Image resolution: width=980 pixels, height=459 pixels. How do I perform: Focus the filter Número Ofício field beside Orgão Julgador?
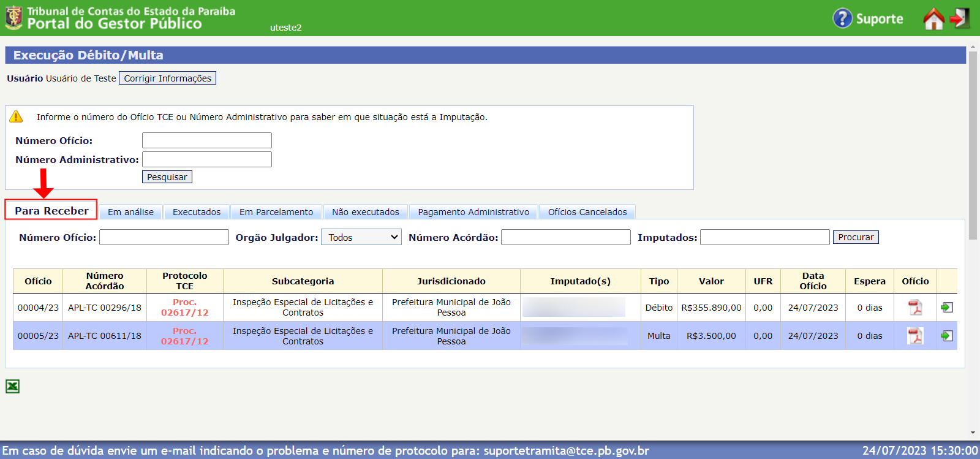point(164,237)
